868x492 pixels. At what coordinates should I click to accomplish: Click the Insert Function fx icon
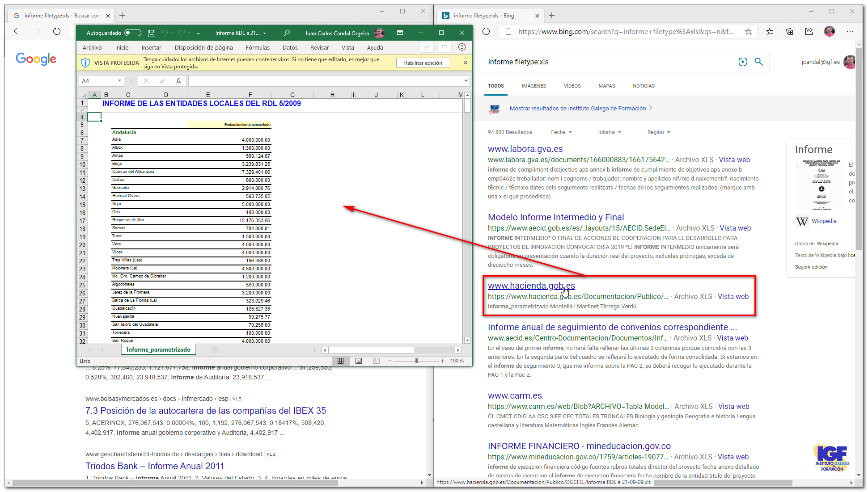point(178,81)
